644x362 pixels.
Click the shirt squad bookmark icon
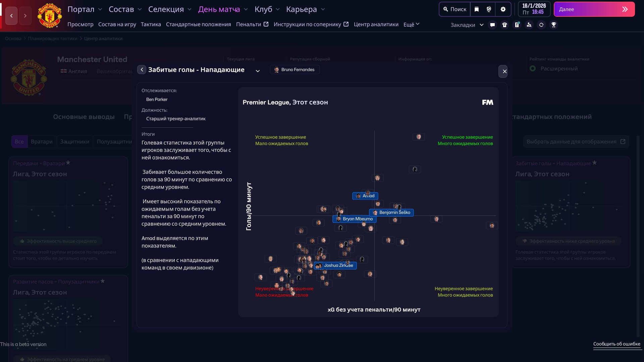[x=504, y=25]
